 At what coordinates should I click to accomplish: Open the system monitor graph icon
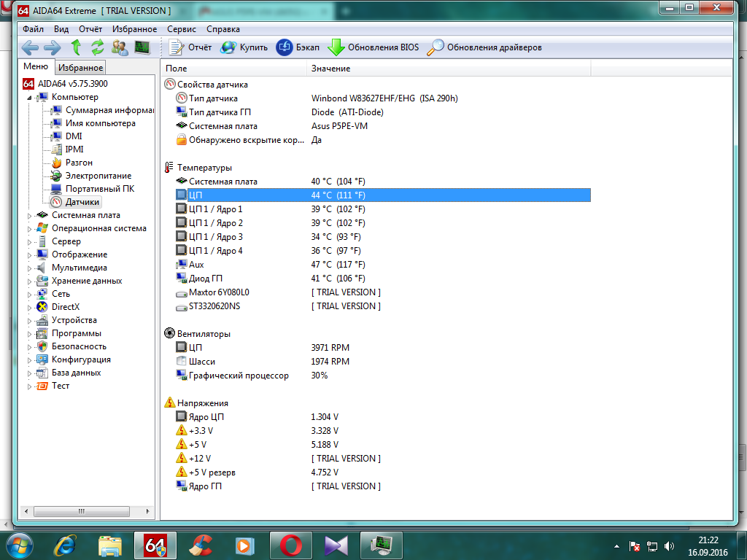click(142, 47)
